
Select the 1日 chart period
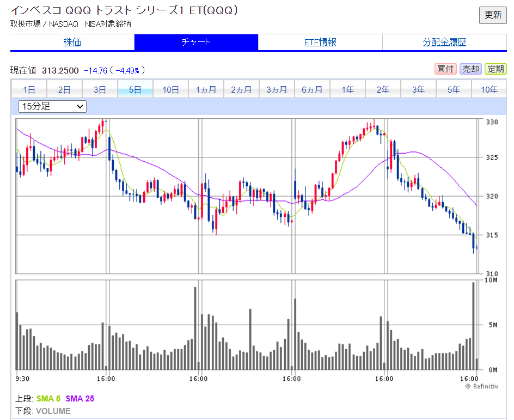(29, 89)
